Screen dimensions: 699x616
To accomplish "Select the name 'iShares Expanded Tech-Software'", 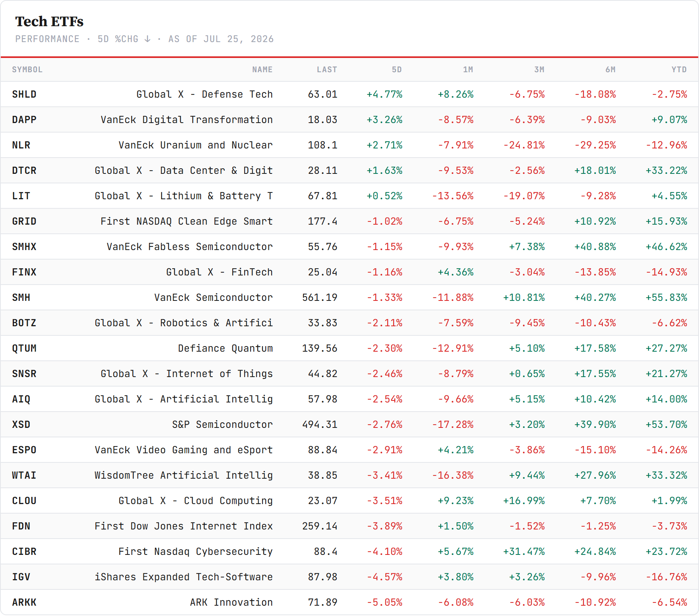I will (184, 577).
